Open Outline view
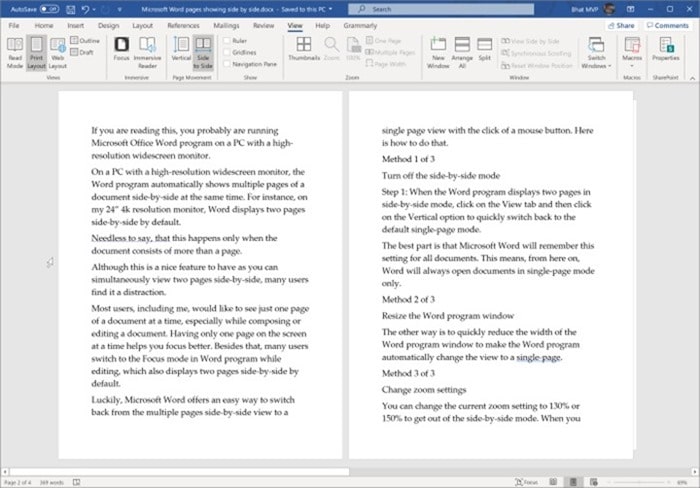 pyautogui.click(x=85, y=41)
